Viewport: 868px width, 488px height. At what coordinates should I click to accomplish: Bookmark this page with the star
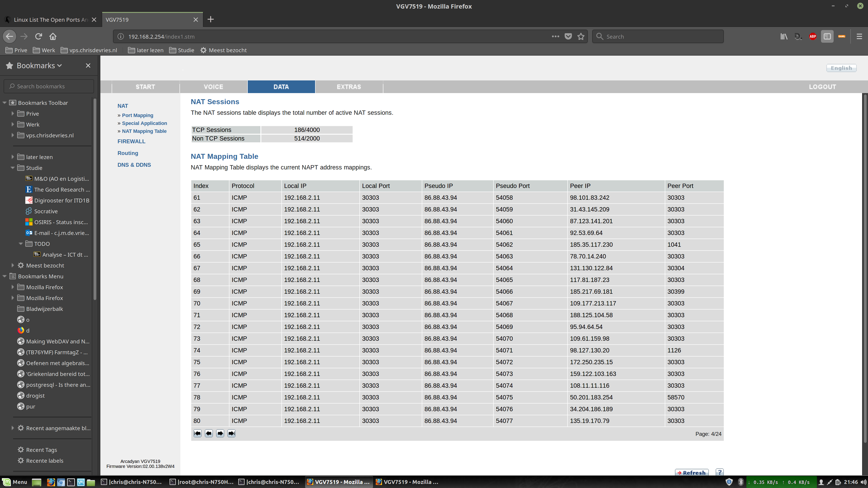pyautogui.click(x=580, y=36)
